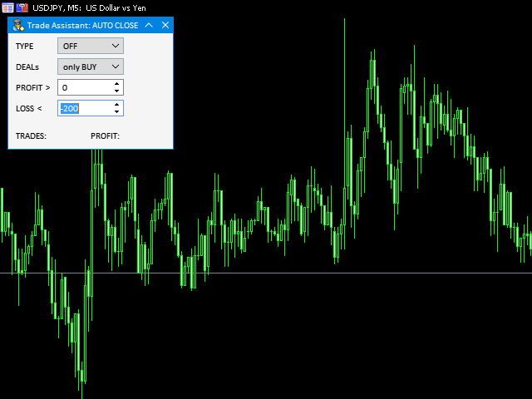Decrease the PROFIT value with down arrow
Viewport: 532px width, 399px height.
point(116,91)
